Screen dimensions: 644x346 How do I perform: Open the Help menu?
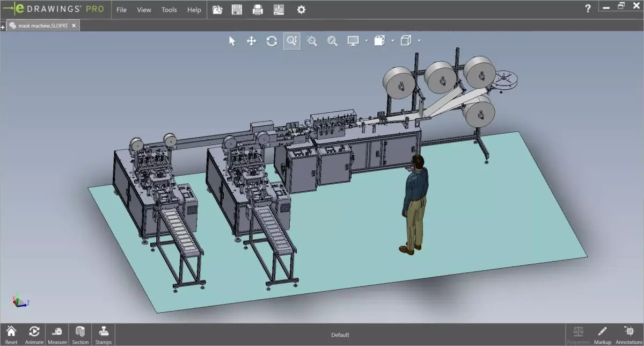(x=194, y=10)
